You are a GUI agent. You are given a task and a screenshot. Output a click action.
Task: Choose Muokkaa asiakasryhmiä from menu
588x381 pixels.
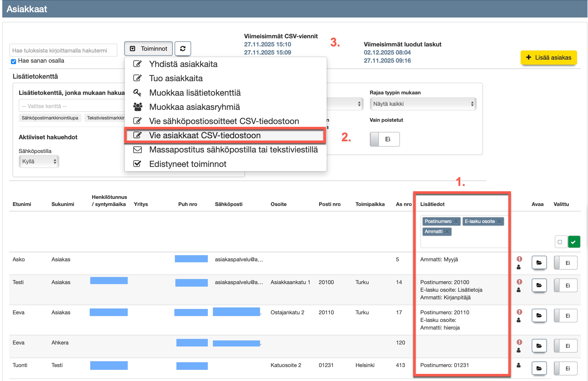[x=194, y=107]
